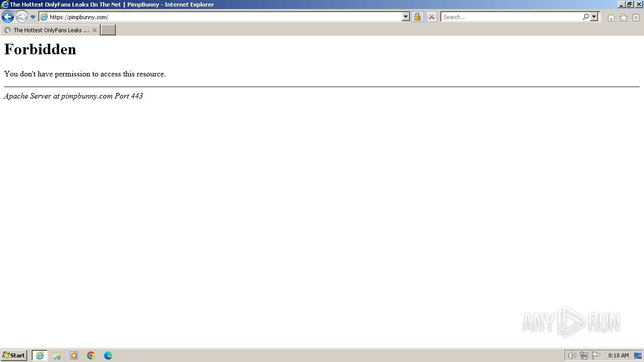This screenshot has width=644, height=362.
Task: Click the Search box field
Action: point(511,17)
